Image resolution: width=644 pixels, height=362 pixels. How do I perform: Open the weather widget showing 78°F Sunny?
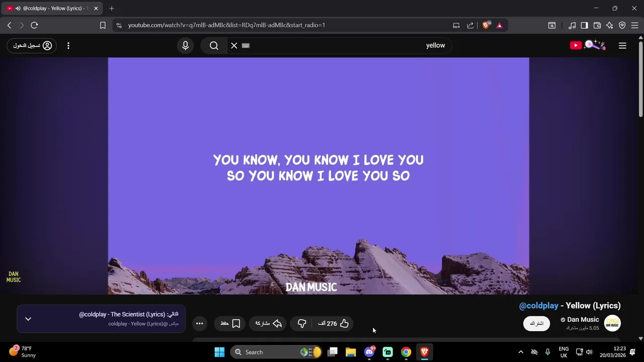(23, 351)
